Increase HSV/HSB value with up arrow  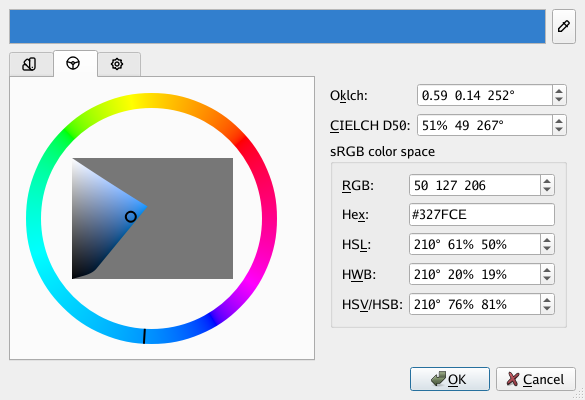547,300
